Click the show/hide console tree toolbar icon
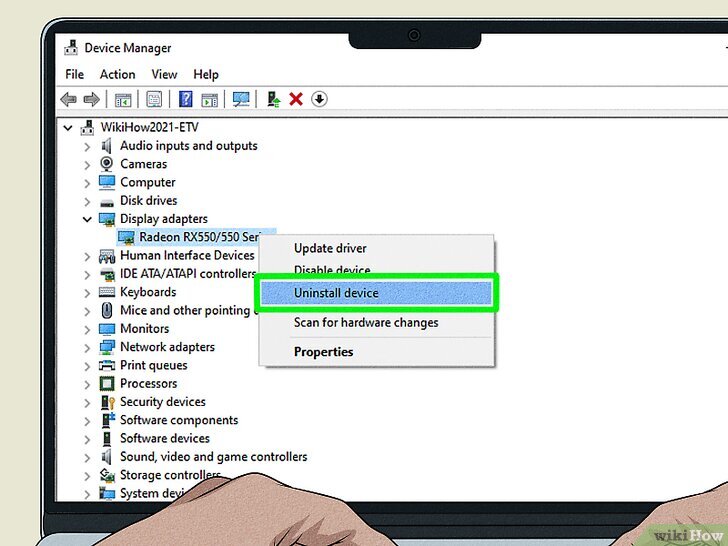The height and width of the screenshot is (546, 728). (x=123, y=99)
